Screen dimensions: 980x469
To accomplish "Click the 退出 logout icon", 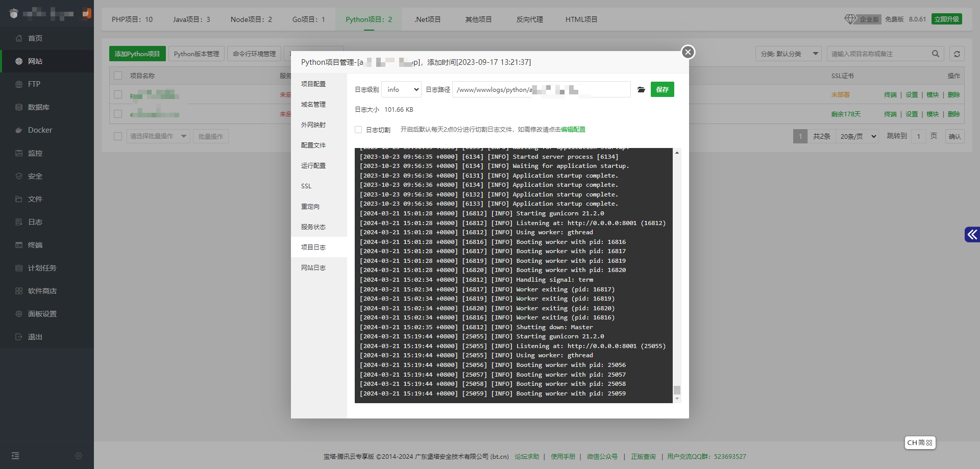I will pos(19,337).
